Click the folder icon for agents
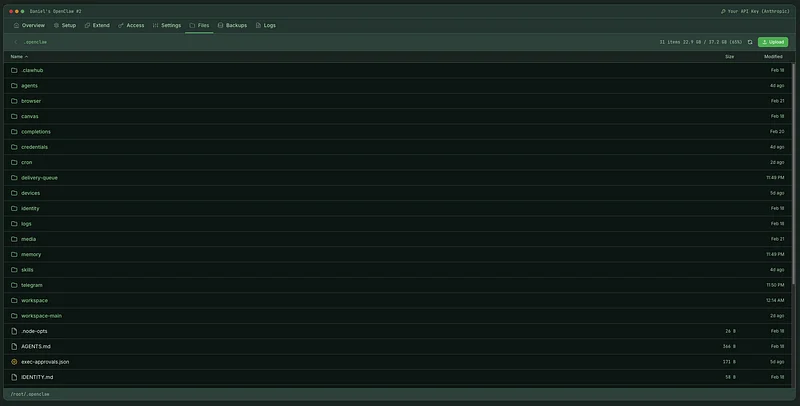Screen dimensions: 800x406 [14, 86]
